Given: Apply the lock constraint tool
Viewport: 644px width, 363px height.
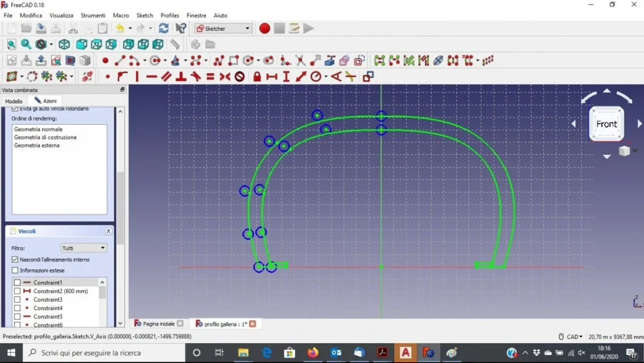Looking at the screenshot, I should click(257, 77).
